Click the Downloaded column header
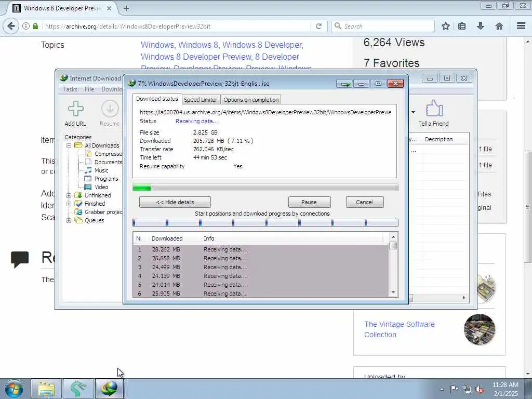Viewport: 532px width, 399px height. (x=167, y=238)
